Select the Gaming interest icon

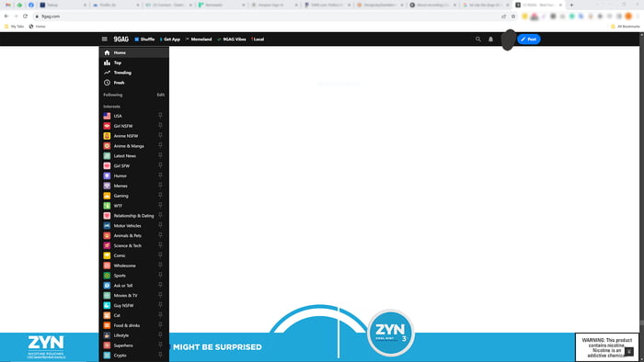[x=107, y=196]
